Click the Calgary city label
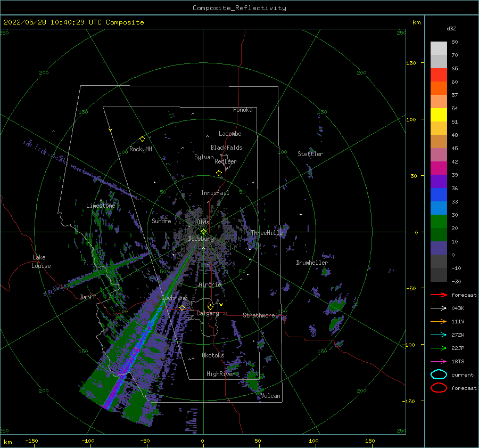This screenshot has height=448, width=479. click(x=208, y=313)
